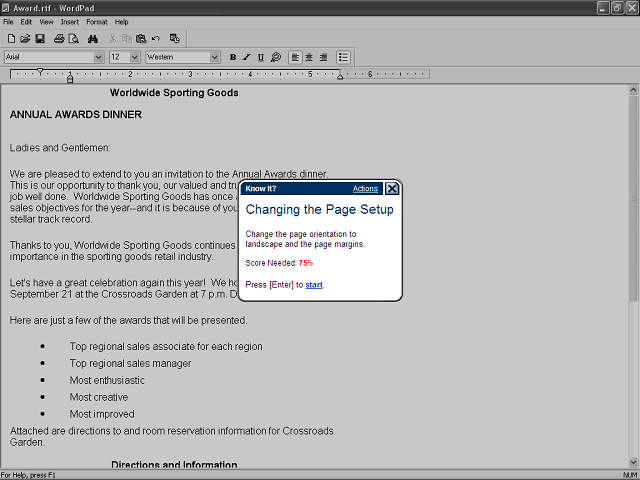The height and width of the screenshot is (480, 640).
Task: Insert Date/Time using toolbar icon
Action: [x=175, y=39]
